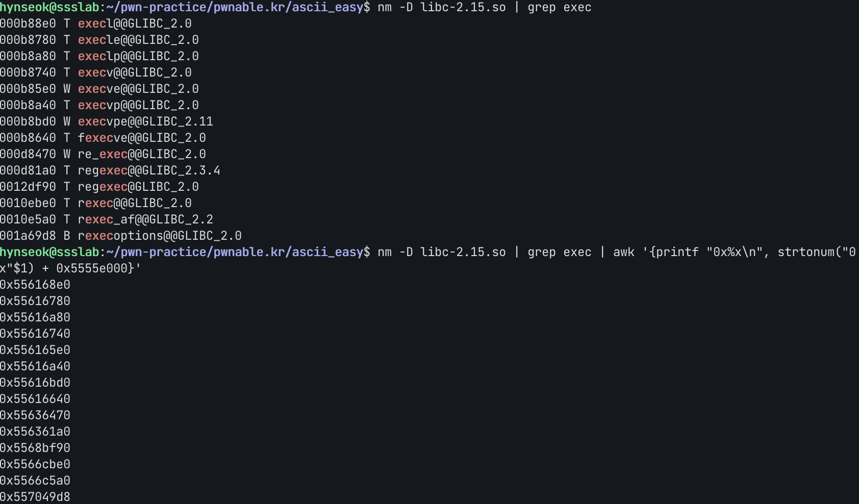Click hynseok@ssslab in the first prompt line

49,7
